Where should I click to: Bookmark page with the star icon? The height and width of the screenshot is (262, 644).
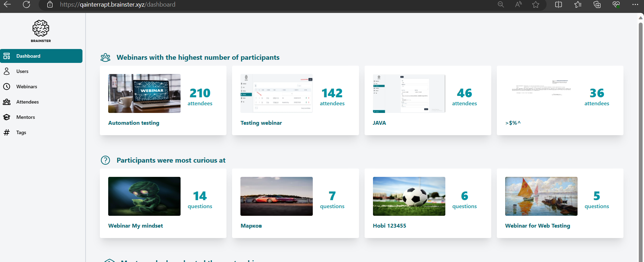(536, 5)
